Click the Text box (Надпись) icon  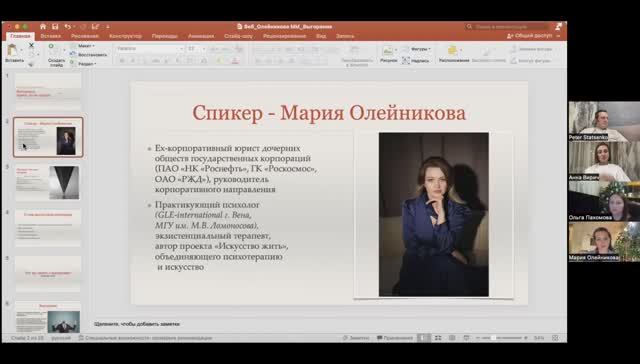(x=406, y=60)
